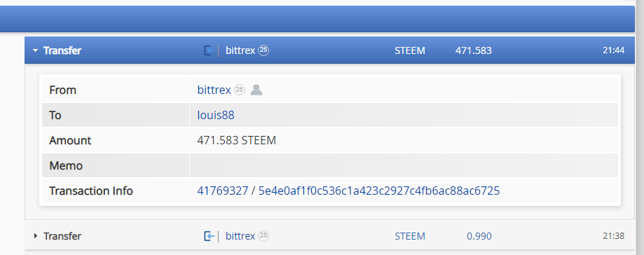Open louis88 account link

point(216,115)
